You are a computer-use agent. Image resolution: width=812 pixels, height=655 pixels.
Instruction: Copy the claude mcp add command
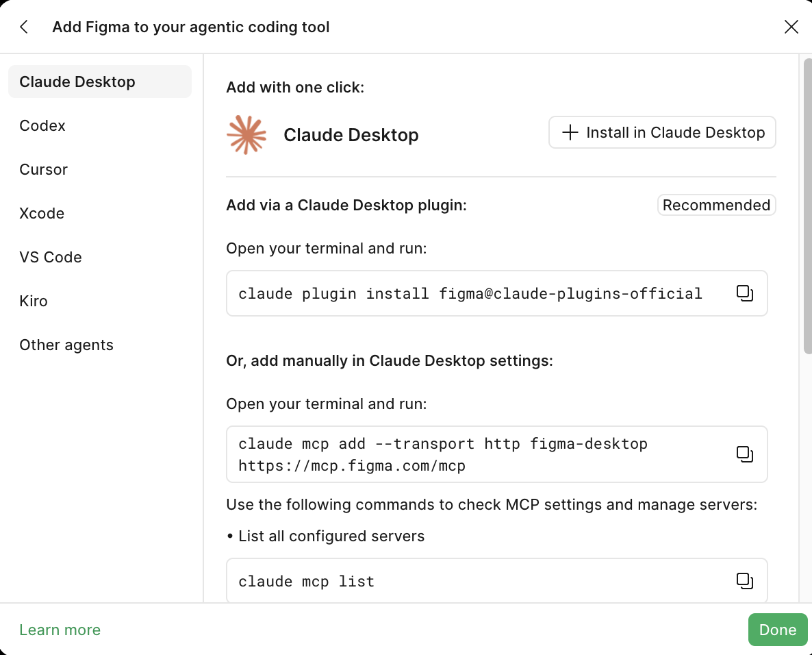click(x=745, y=454)
